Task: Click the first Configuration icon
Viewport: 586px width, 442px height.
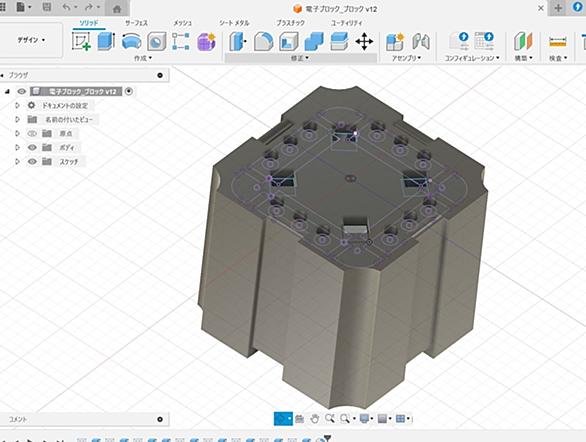Action: click(460, 41)
